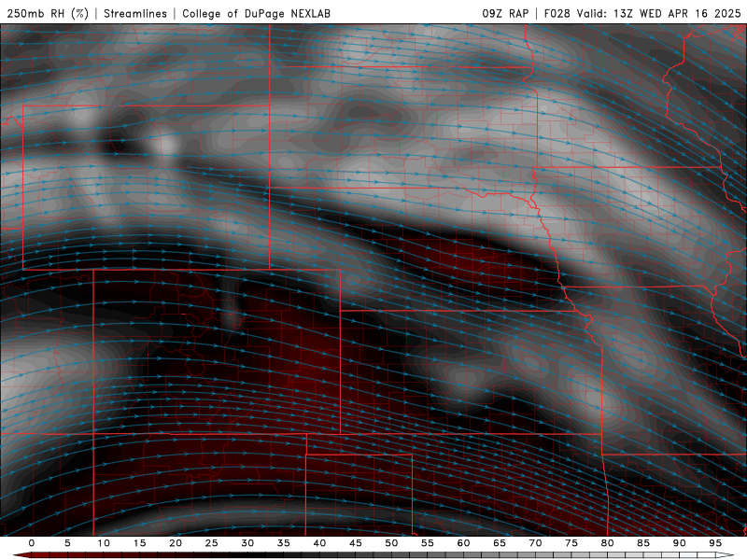This screenshot has height=560, width=747.
Task: Click the '75' value on color scale
Action: click(x=571, y=543)
